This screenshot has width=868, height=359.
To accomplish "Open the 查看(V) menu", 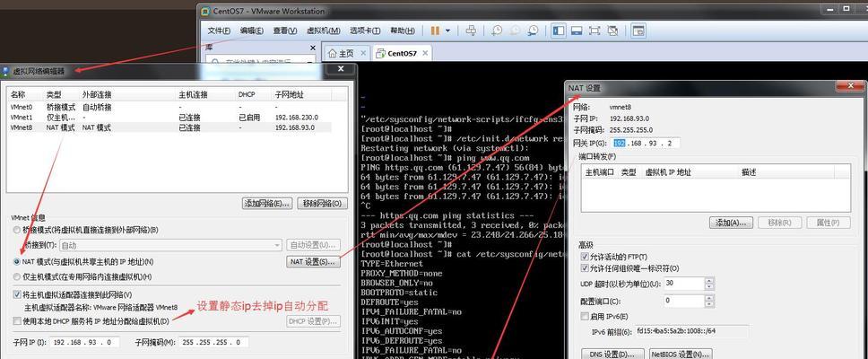I will (284, 31).
